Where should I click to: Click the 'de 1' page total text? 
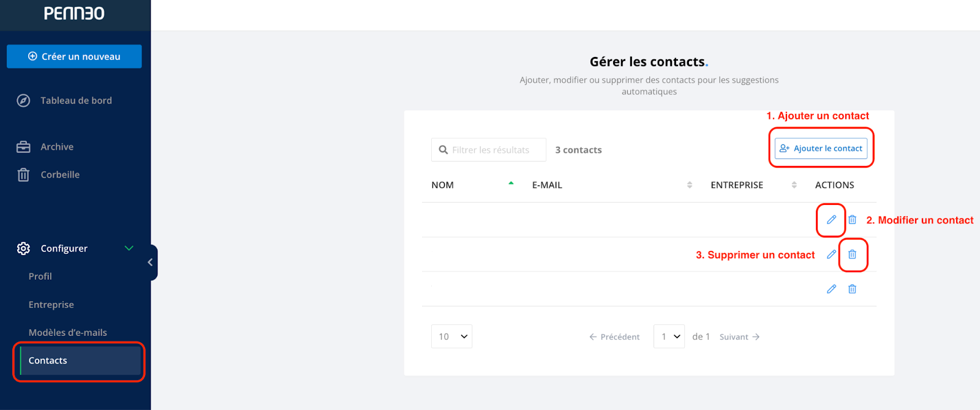click(701, 337)
